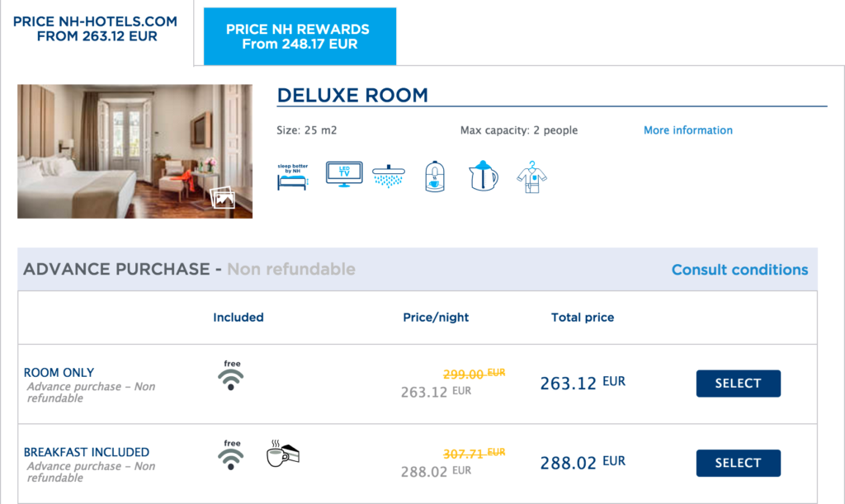
Task: Select the Room Only rate
Action: point(739,384)
